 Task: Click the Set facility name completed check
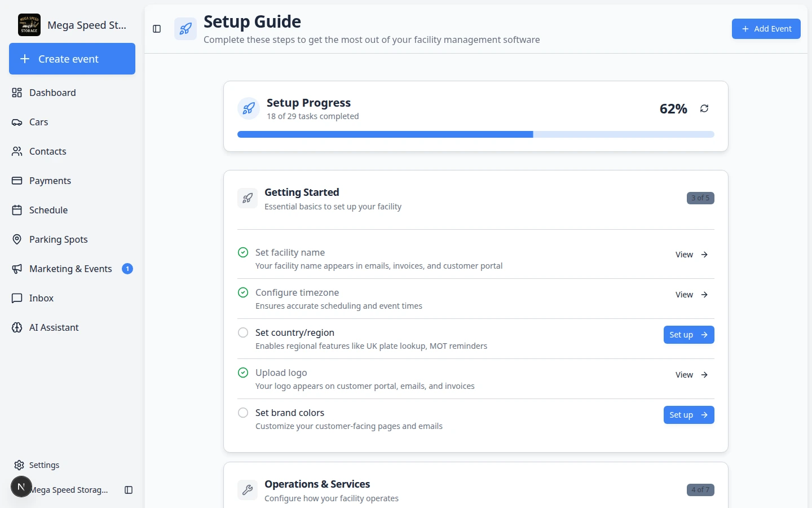pyautogui.click(x=243, y=252)
